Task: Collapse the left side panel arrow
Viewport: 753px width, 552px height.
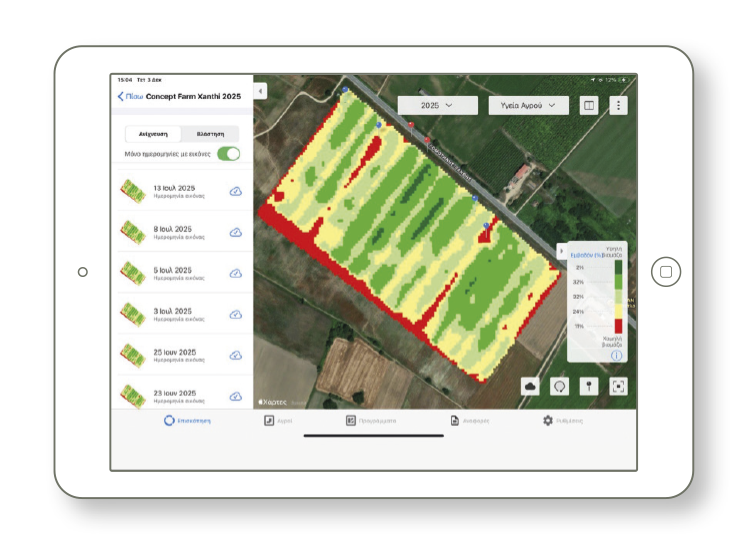Action: tap(261, 91)
